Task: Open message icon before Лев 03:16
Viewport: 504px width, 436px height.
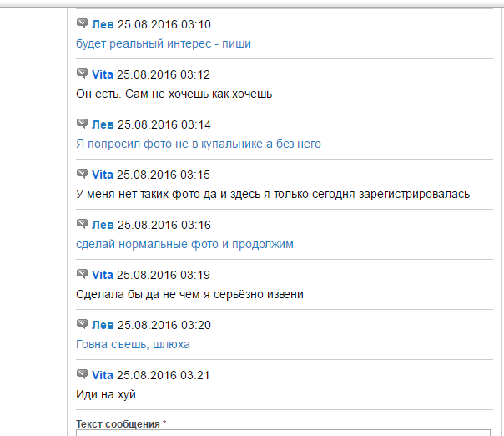Action: pos(82,224)
